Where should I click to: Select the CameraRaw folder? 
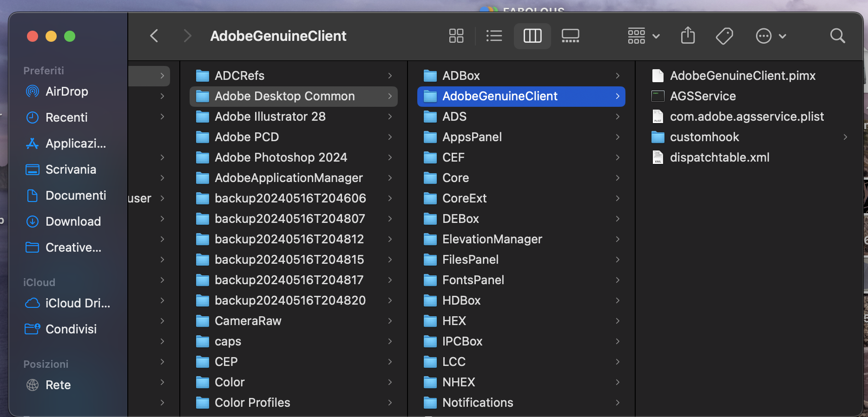294,321
